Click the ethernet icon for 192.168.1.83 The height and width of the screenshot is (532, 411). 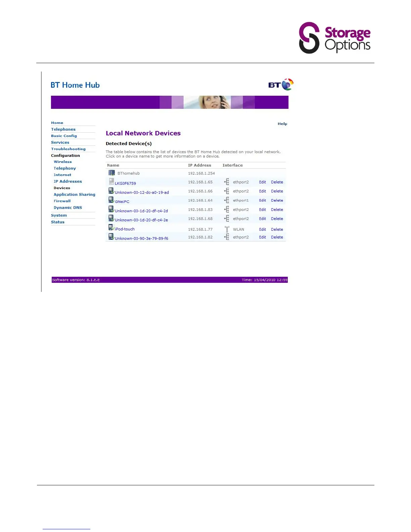227,210
